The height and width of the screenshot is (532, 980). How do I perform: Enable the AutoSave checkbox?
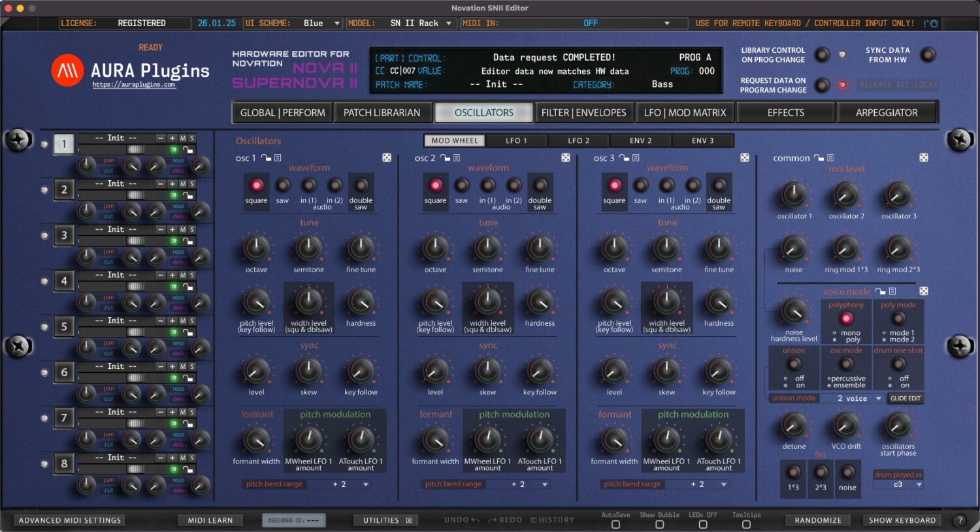click(x=615, y=524)
